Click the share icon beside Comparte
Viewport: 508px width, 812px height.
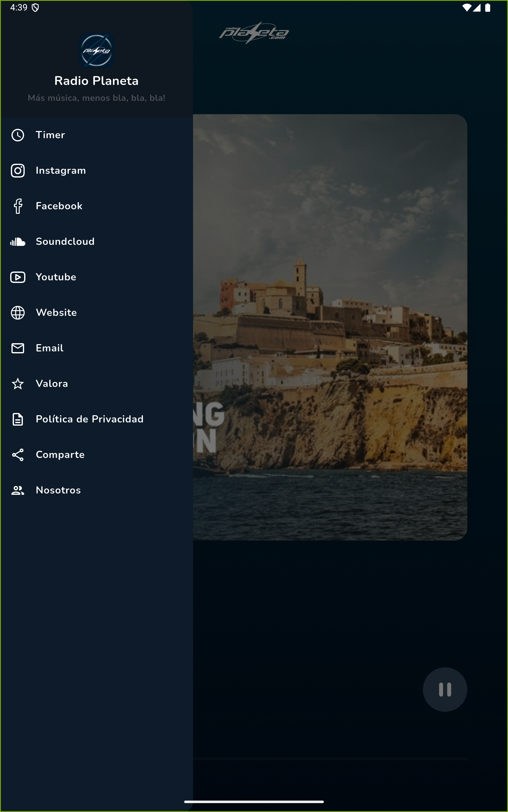point(18,455)
